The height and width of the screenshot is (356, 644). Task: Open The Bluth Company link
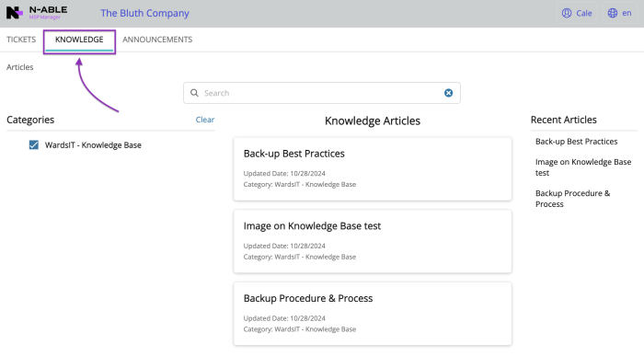point(144,13)
